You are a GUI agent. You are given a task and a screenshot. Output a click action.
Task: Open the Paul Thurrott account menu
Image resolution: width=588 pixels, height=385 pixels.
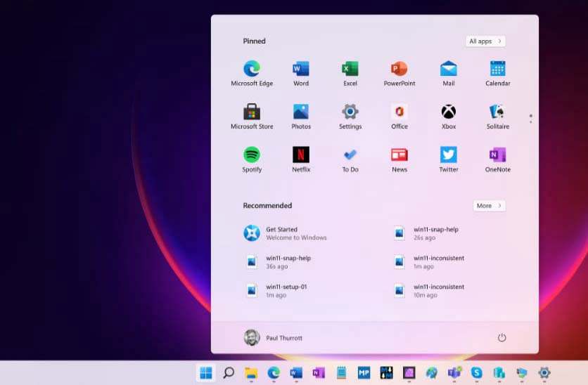[273, 337]
